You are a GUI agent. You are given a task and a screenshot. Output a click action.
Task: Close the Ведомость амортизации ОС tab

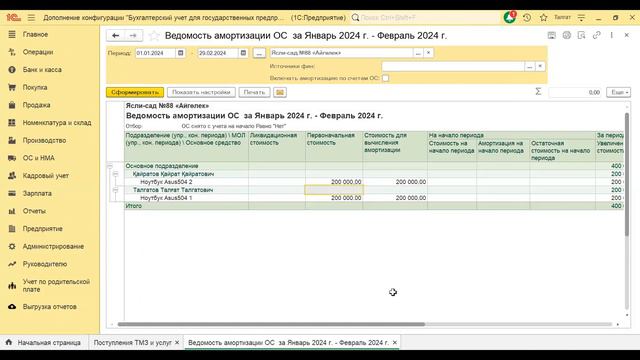click(x=395, y=343)
